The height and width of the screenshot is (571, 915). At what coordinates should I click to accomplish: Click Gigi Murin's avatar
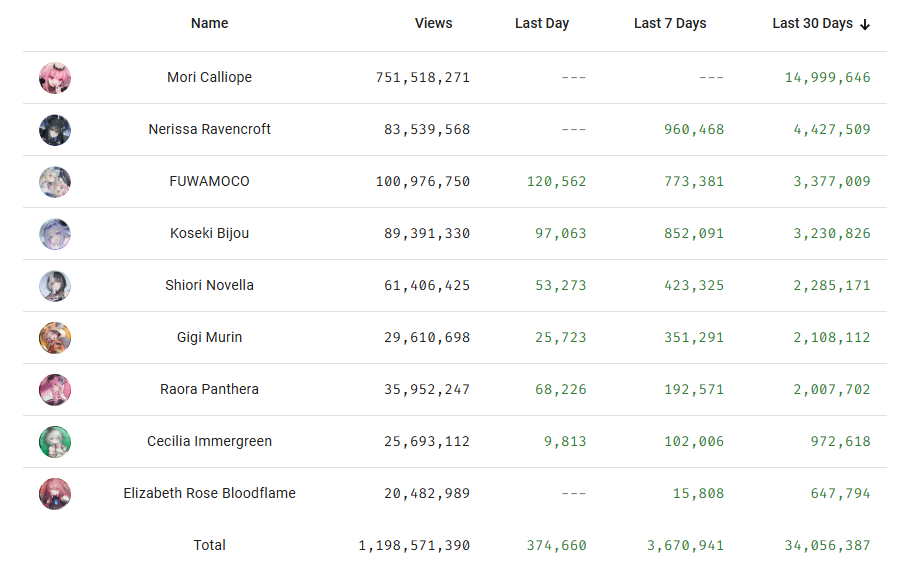click(x=55, y=337)
